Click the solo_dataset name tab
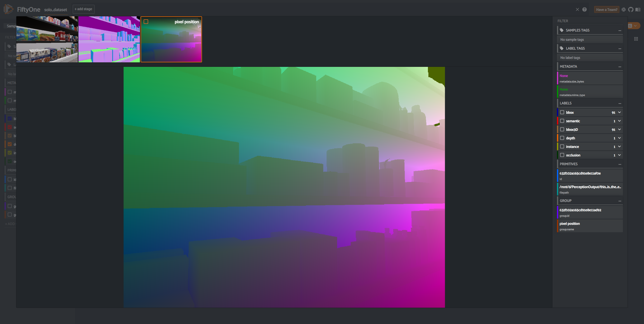The width and height of the screenshot is (644, 324). click(56, 10)
